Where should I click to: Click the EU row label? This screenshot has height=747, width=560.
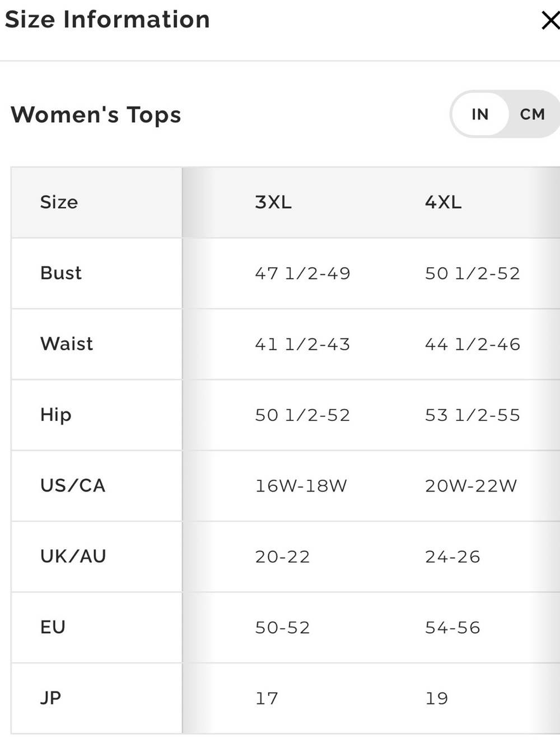coord(53,627)
